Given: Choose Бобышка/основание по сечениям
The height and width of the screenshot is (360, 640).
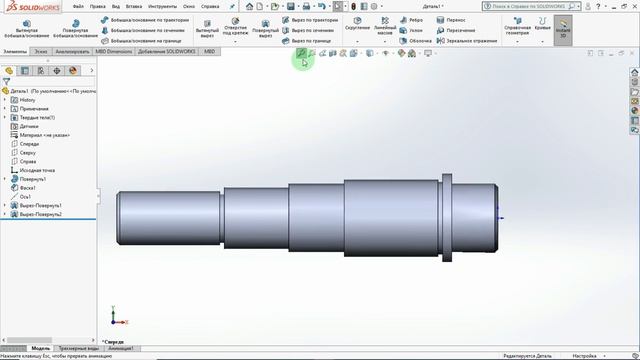Looking at the screenshot, I should point(143,30).
